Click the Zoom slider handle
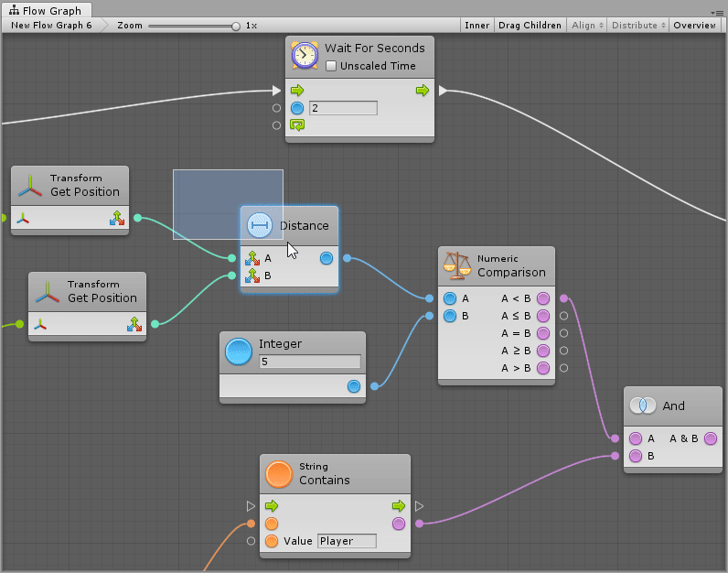This screenshot has width=728, height=573. (x=236, y=27)
